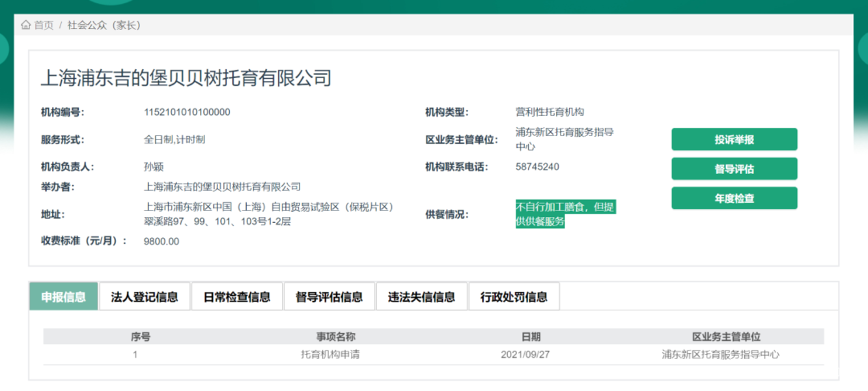Click the 服务形式 label
Image resolution: width=868 pixels, height=391 pixels.
pos(63,139)
